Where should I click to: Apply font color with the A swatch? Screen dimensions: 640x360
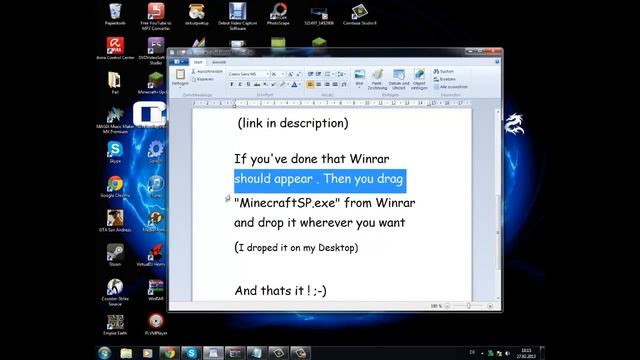coord(294,84)
